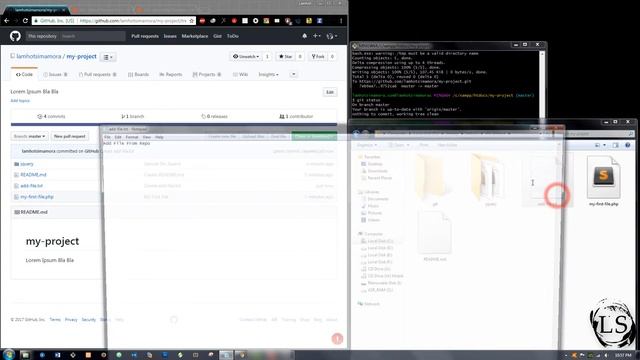Open the Windows Start button
Image resolution: width=640 pixels, height=360 pixels.
coord(8,354)
